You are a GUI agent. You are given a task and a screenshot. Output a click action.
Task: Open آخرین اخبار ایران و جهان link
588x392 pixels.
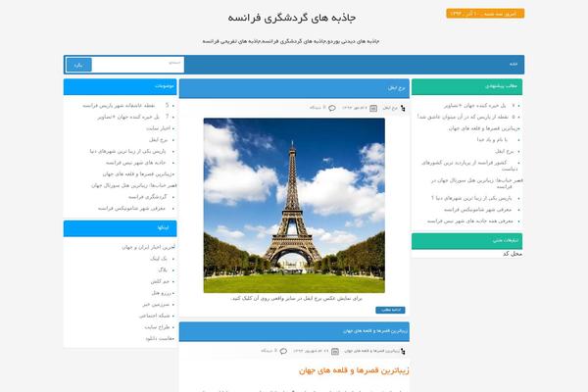point(149,247)
